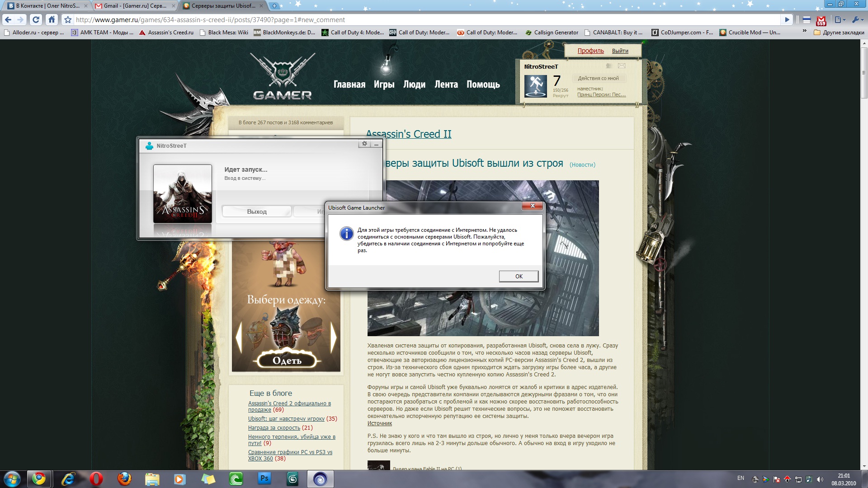The width and height of the screenshot is (868, 488).
Task: Close the Ubisoft Game Launcher error dialog
Action: pyautogui.click(x=532, y=206)
